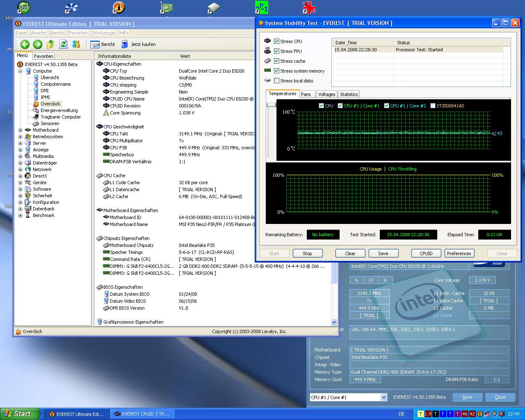Image resolution: width=525 pixels, height=420 pixels.
Task: Select Overclock in the Computer tree
Action: 50,104
